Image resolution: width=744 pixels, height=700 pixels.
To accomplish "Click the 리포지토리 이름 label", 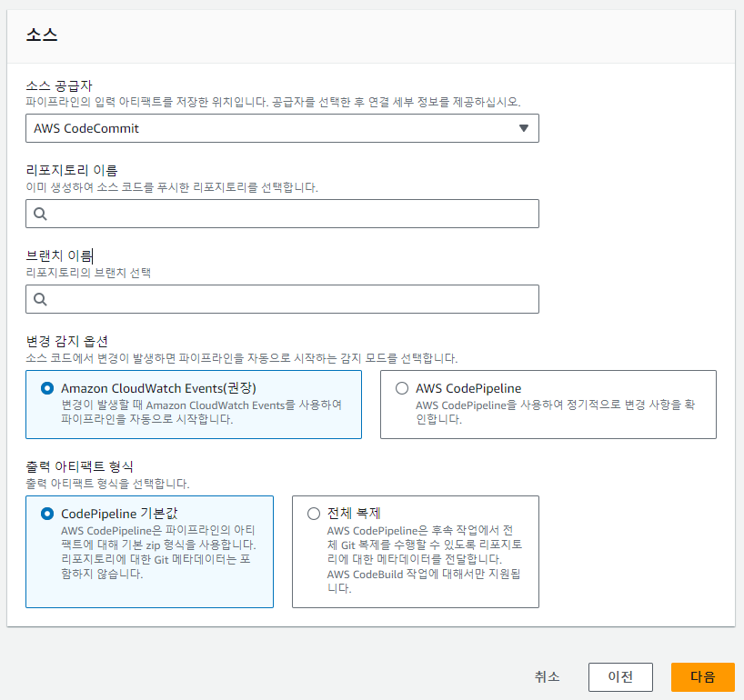I will click(x=72, y=170).
